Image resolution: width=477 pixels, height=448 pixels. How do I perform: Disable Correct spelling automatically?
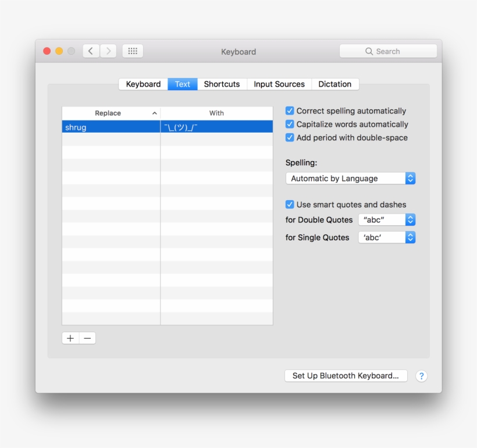coord(290,111)
